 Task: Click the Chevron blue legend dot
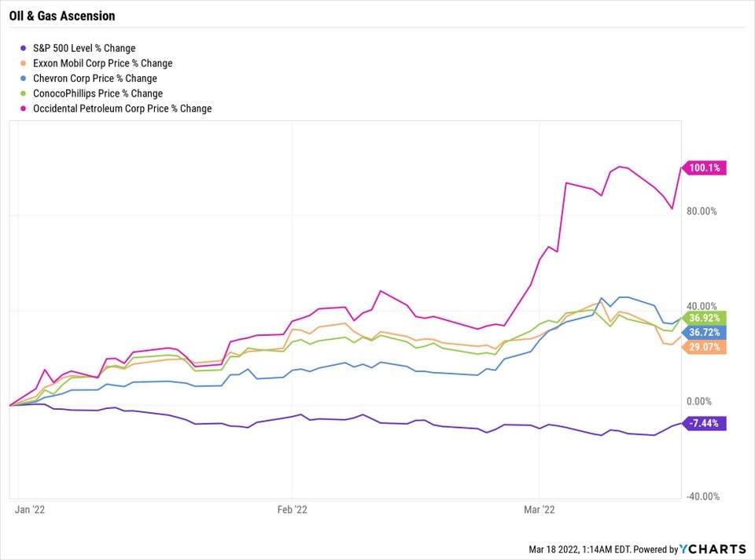(x=24, y=79)
